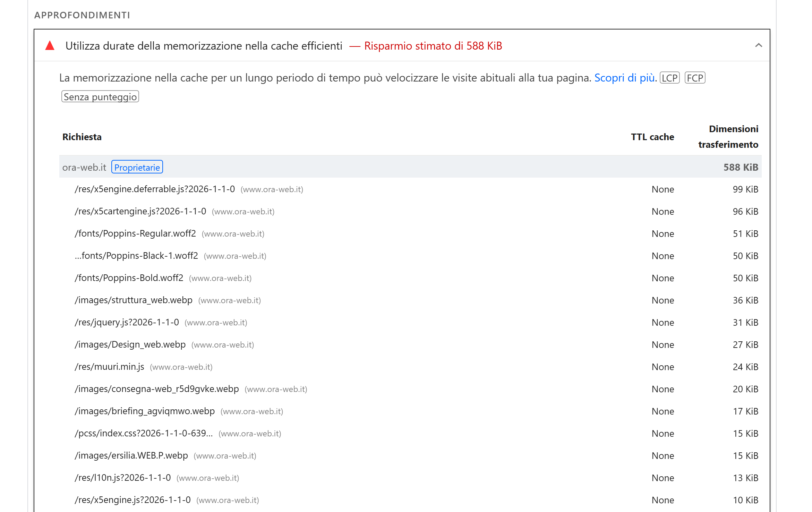This screenshot has height=512, width=812.
Task: Click the 'Proprietarie' badge next to ora-web.it
Action: (x=137, y=167)
